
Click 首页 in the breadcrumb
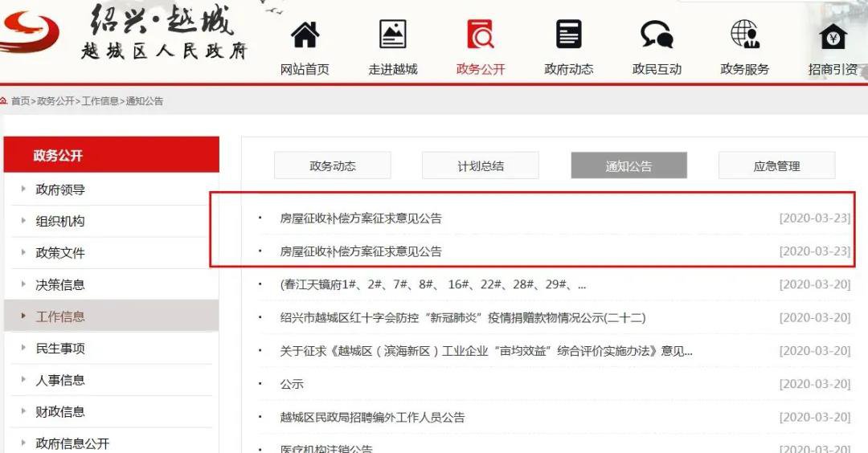(20, 100)
